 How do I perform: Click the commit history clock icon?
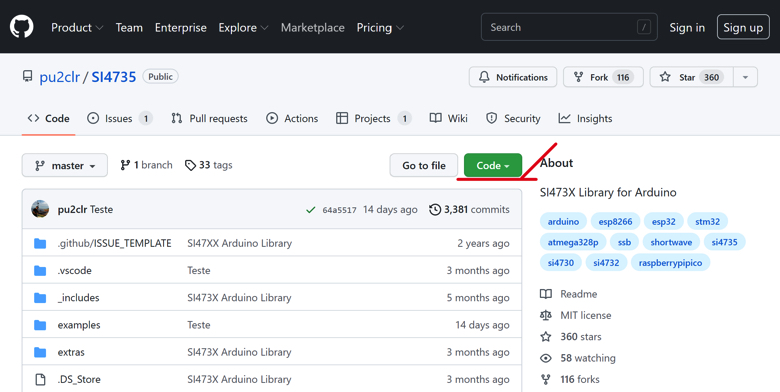435,209
